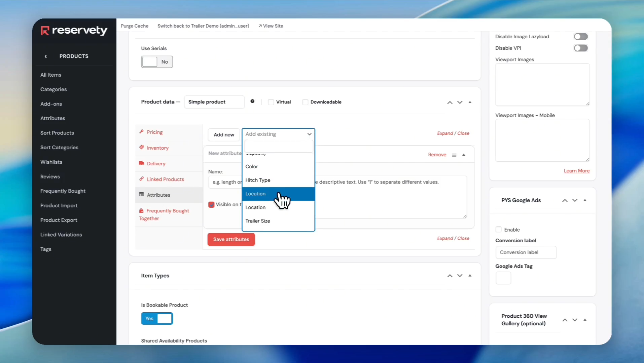Open Add-ons in the sidebar
Screen dimensions: 644x363
51,104
